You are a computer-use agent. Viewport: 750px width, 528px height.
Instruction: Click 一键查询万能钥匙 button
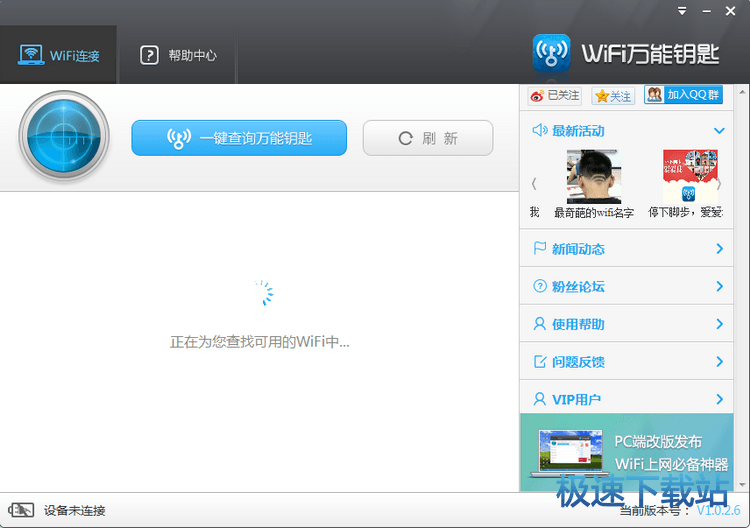point(239,138)
